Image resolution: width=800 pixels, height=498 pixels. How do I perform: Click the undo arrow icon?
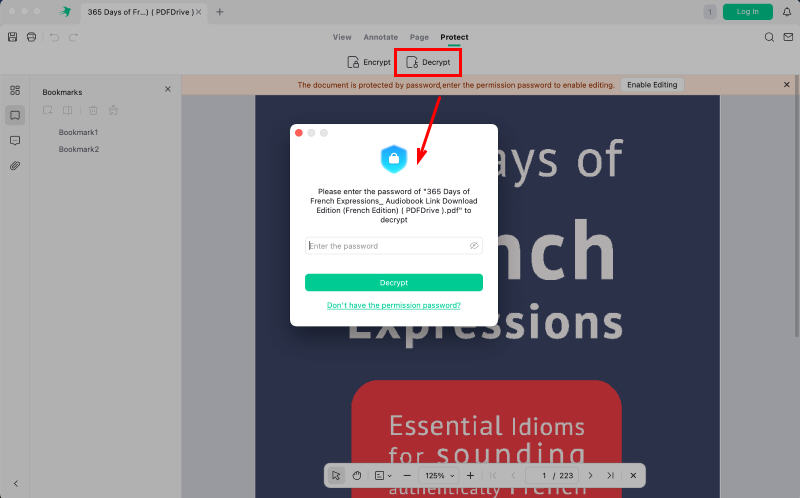pos(54,37)
